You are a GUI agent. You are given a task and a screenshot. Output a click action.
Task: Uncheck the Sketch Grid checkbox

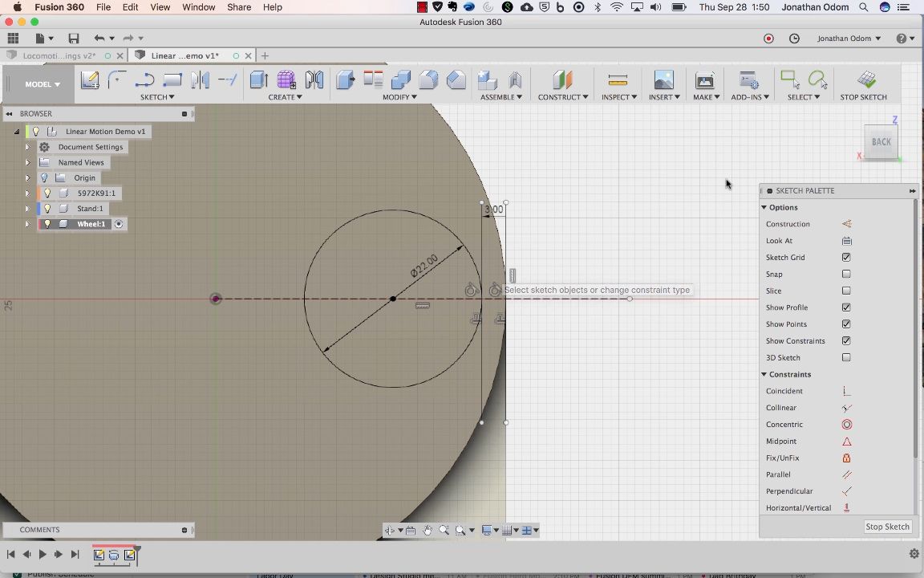tap(846, 258)
